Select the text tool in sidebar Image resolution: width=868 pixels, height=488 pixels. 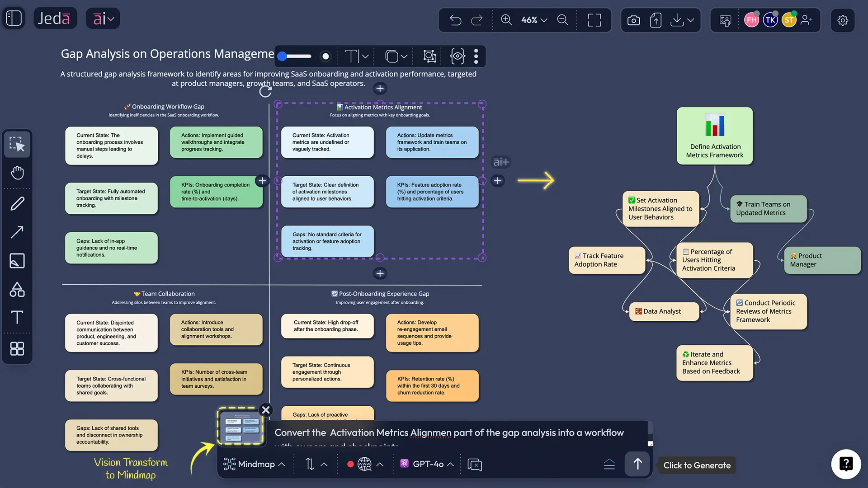click(17, 317)
